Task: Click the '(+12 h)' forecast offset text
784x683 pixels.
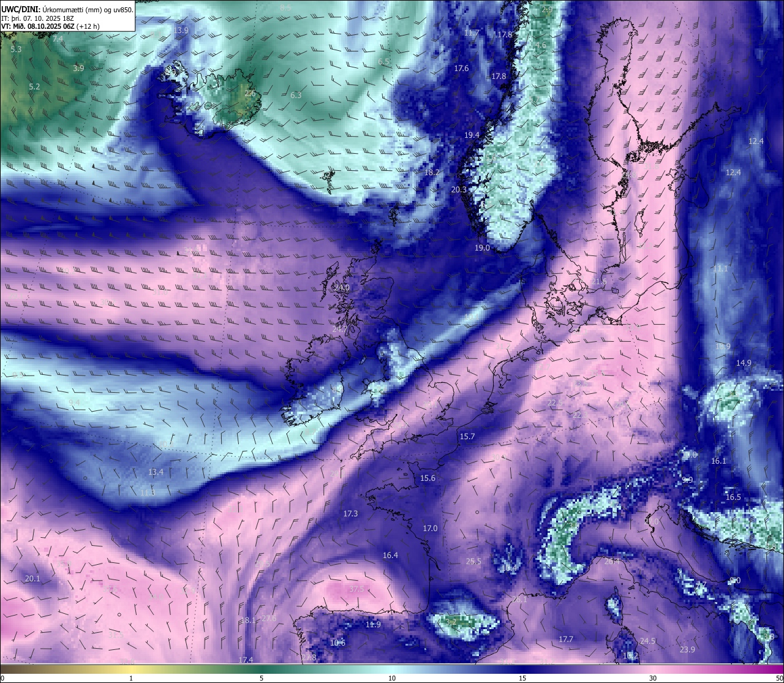Action: tap(89, 26)
